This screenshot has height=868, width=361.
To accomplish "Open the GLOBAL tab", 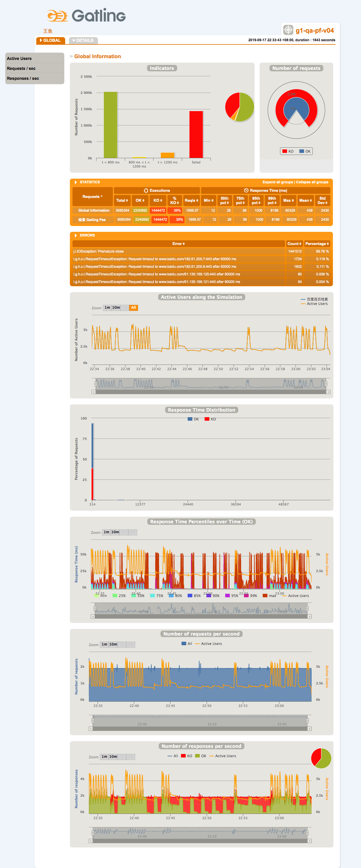I will (51, 40).
